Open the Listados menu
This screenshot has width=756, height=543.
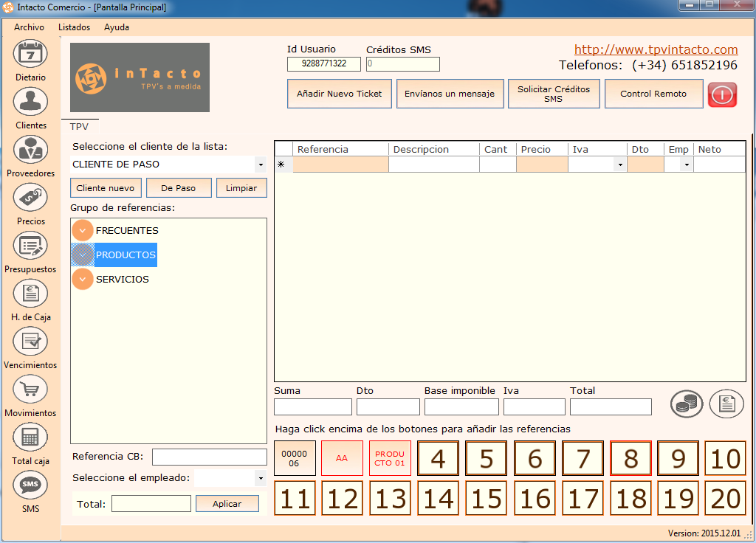tap(74, 27)
